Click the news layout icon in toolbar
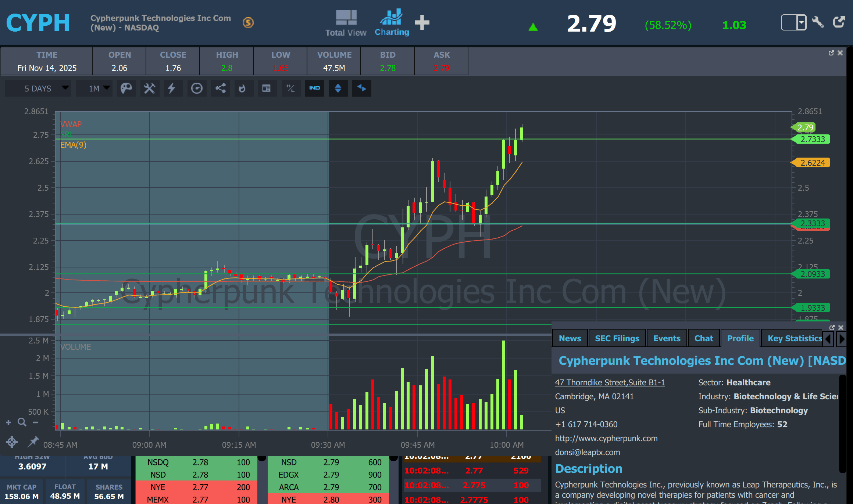Image resolution: width=853 pixels, height=504 pixels. [x=266, y=88]
